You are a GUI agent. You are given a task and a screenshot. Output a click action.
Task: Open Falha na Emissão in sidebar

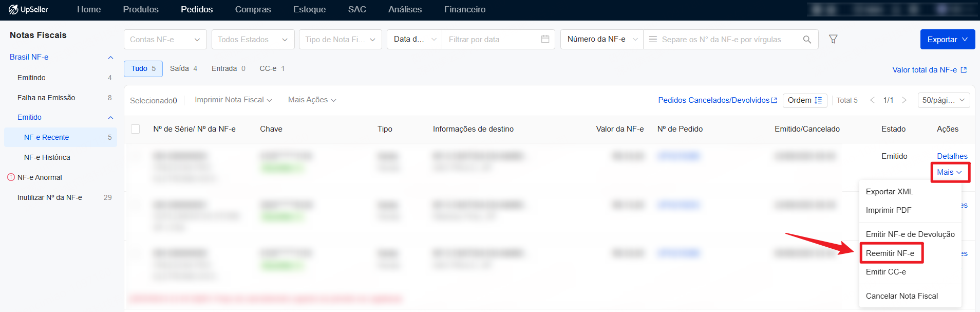[x=46, y=98]
